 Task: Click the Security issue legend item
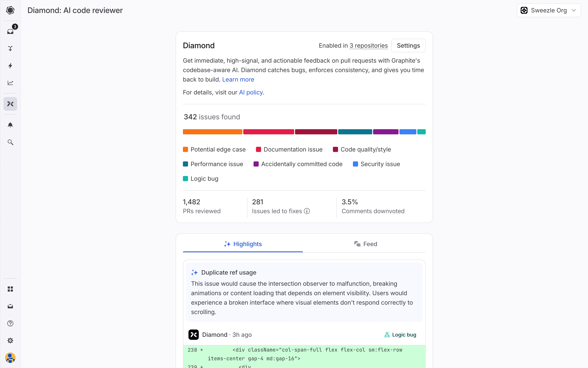376,164
